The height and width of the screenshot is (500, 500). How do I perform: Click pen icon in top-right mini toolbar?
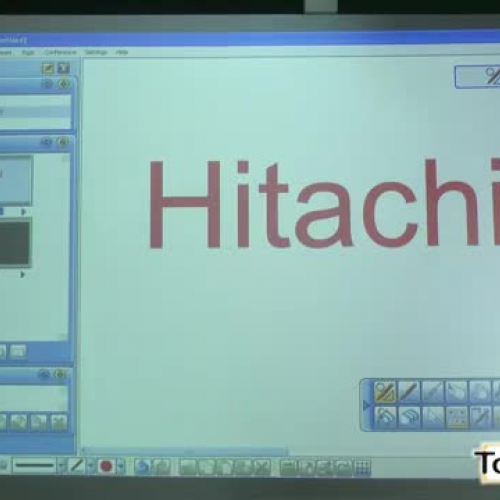(x=492, y=76)
